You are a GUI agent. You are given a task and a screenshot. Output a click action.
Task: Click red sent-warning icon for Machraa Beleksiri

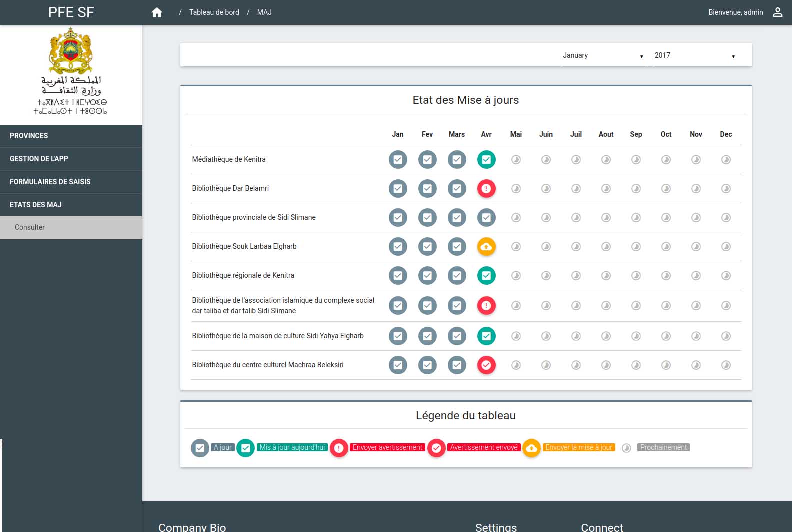click(486, 365)
